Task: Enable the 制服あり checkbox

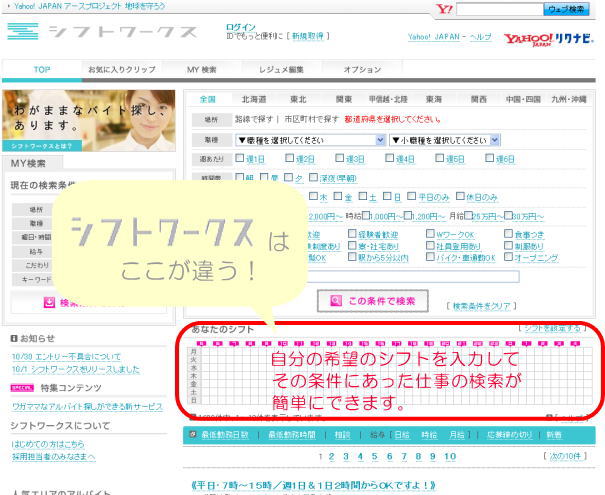Action: (x=509, y=245)
